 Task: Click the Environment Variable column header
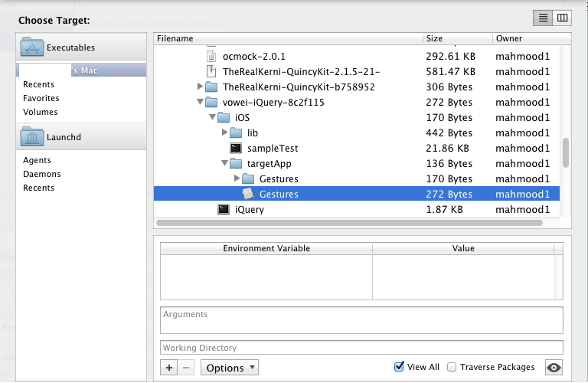[266, 248]
